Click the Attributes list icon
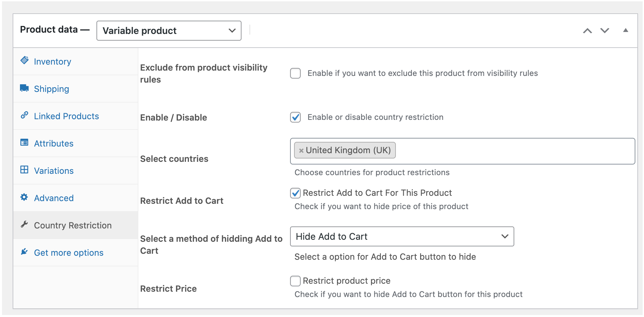Viewport: 644px width, 317px height. [x=24, y=143]
